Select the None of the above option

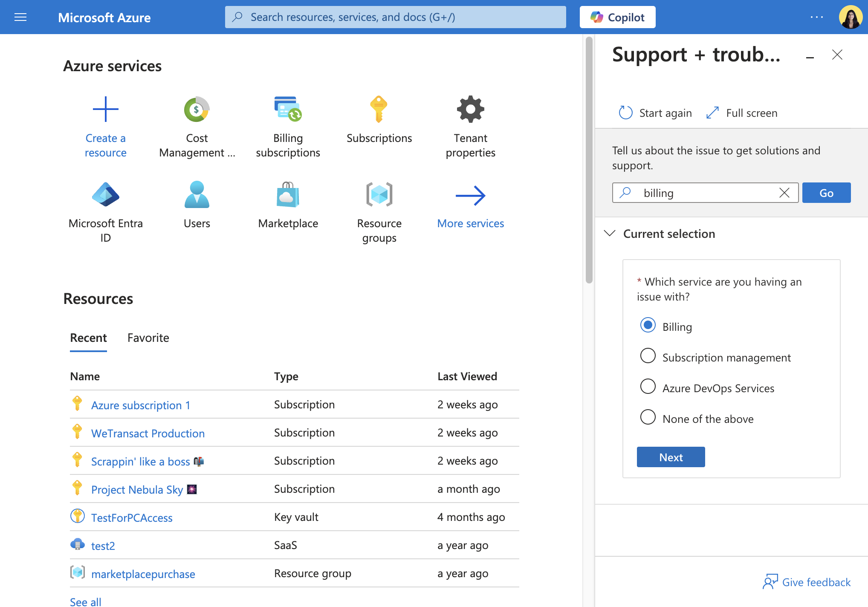(648, 417)
